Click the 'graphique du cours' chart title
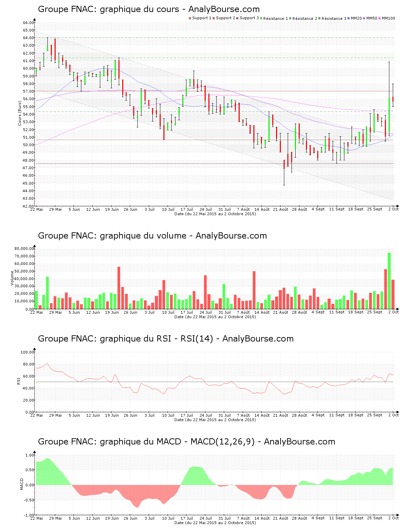412x532 pixels. [149, 9]
